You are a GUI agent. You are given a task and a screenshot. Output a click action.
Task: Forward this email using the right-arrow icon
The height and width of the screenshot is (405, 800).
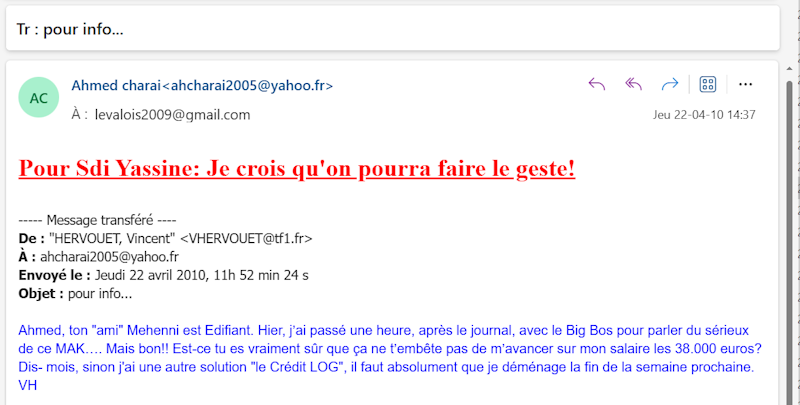670,84
